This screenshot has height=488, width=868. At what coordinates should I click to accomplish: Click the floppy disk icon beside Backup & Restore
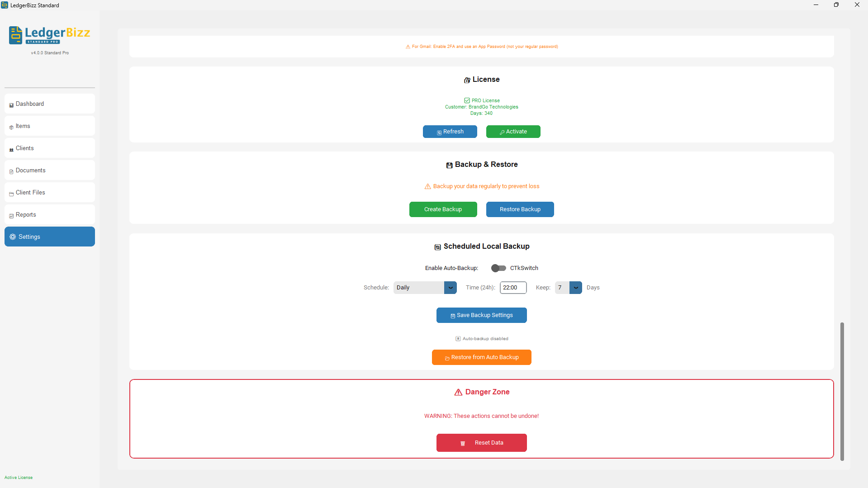(449, 165)
